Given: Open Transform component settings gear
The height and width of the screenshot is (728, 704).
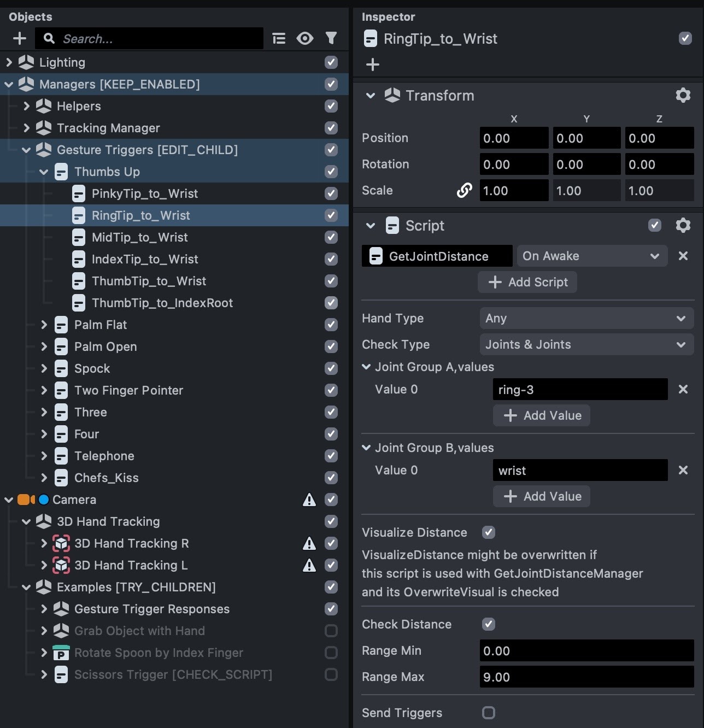Looking at the screenshot, I should point(683,96).
